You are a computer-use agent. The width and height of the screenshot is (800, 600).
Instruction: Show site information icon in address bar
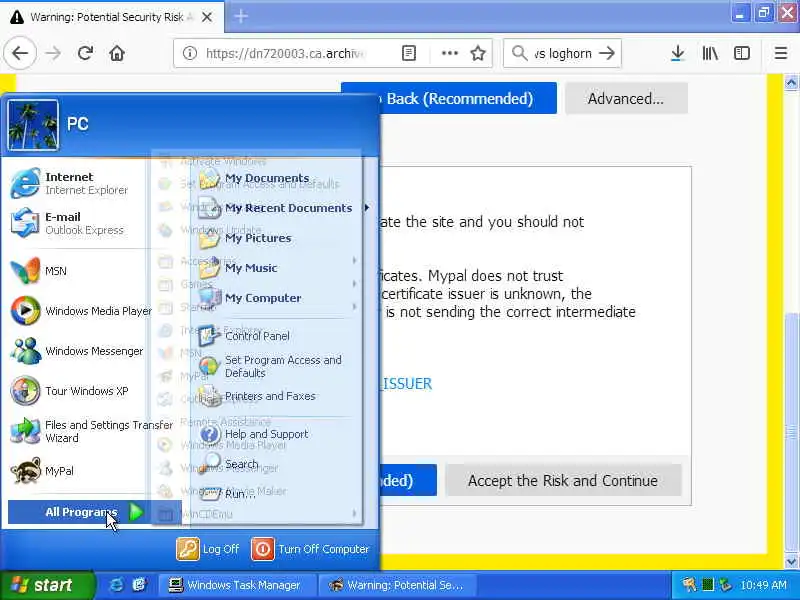click(190, 53)
